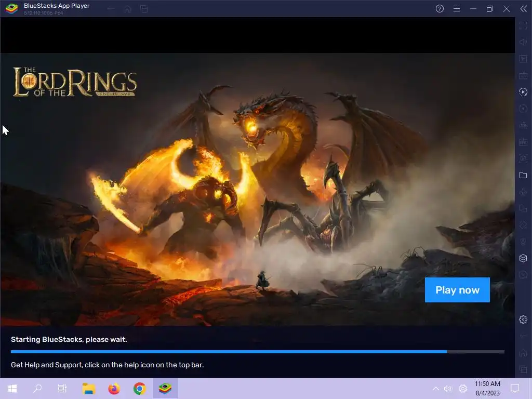Click the Full screen icon in the sidebar
Screen dimensions: 532x399
[523, 25]
